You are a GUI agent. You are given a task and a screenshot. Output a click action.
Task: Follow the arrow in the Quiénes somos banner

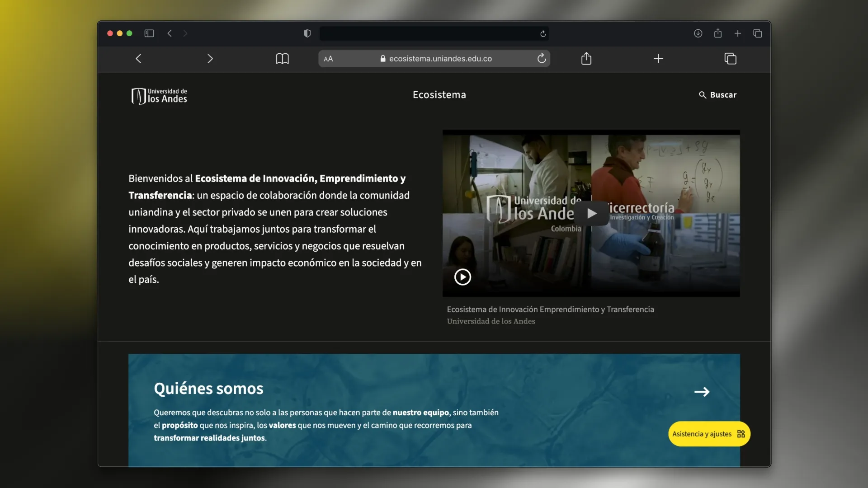coord(702,392)
